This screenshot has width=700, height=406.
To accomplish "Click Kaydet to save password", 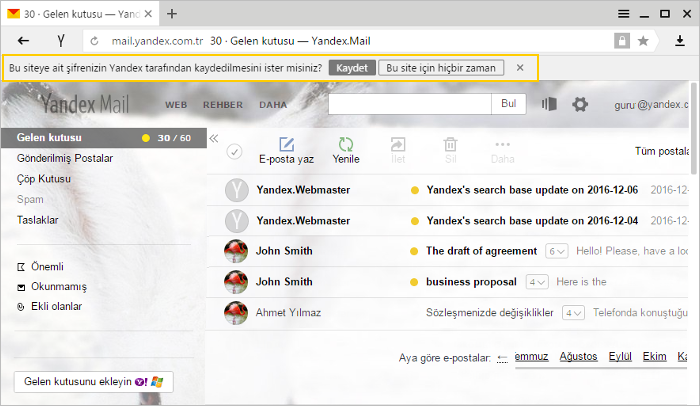I will pos(352,68).
